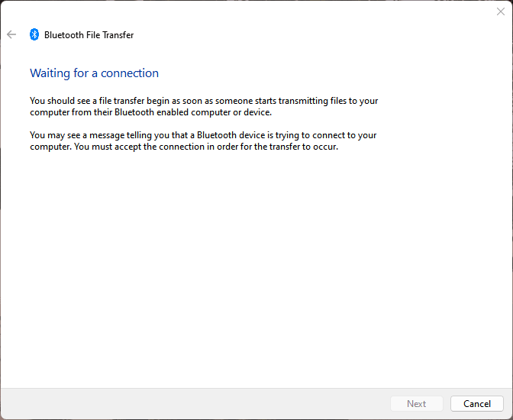Click the Bluetooth logo icon
Image resolution: width=513 pixels, height=420 pixels.
coord(34,34)
